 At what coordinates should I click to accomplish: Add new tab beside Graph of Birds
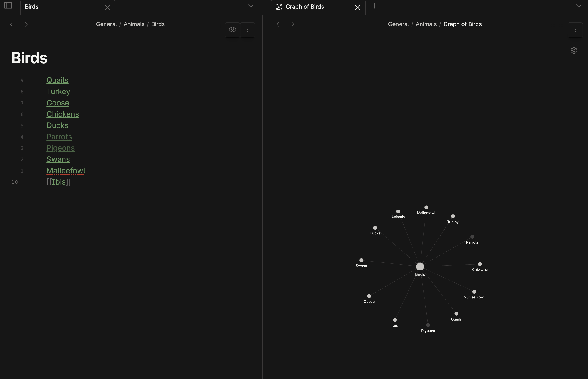coord(374,6)
